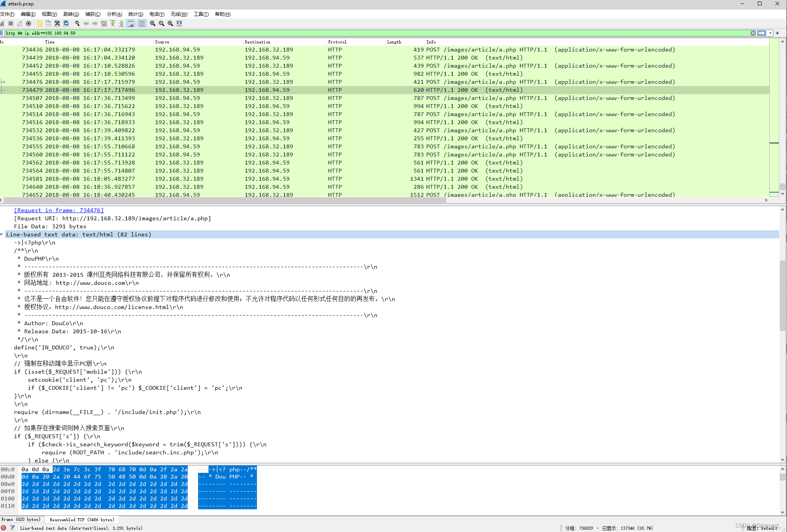Click the display filter text field

pos(377,33)
